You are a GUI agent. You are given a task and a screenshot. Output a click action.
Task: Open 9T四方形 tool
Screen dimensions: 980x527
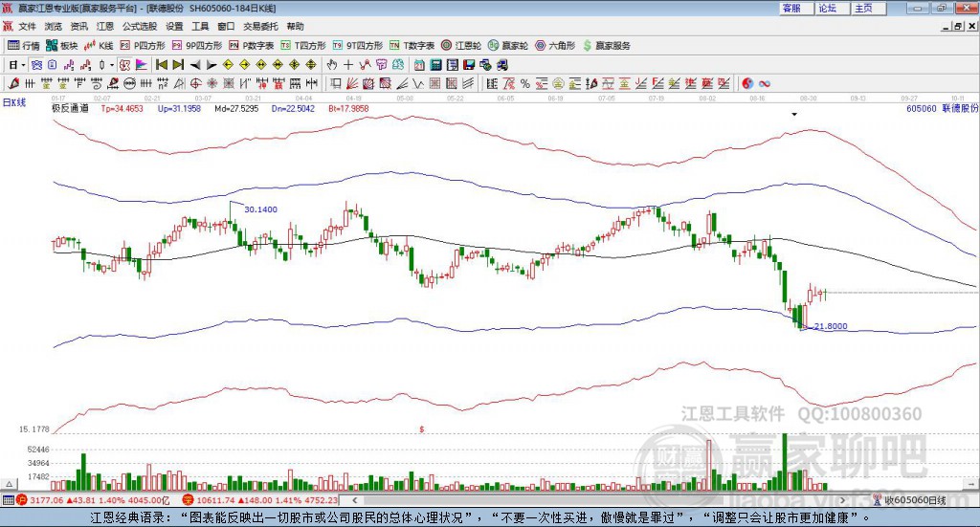pyautogui.click(x=358, y=46)
